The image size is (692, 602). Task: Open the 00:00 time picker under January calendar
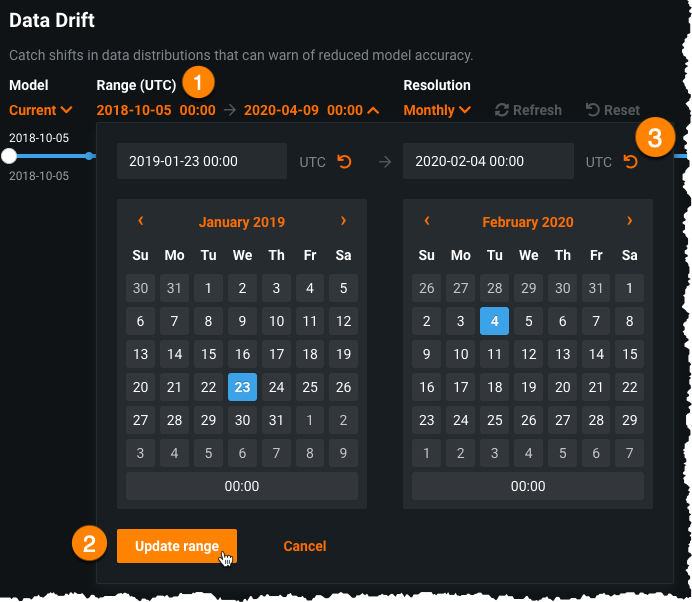(242, 486)
